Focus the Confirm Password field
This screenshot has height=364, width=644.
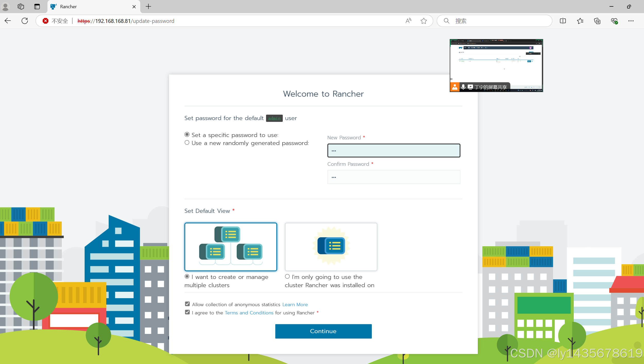[394, 177]
